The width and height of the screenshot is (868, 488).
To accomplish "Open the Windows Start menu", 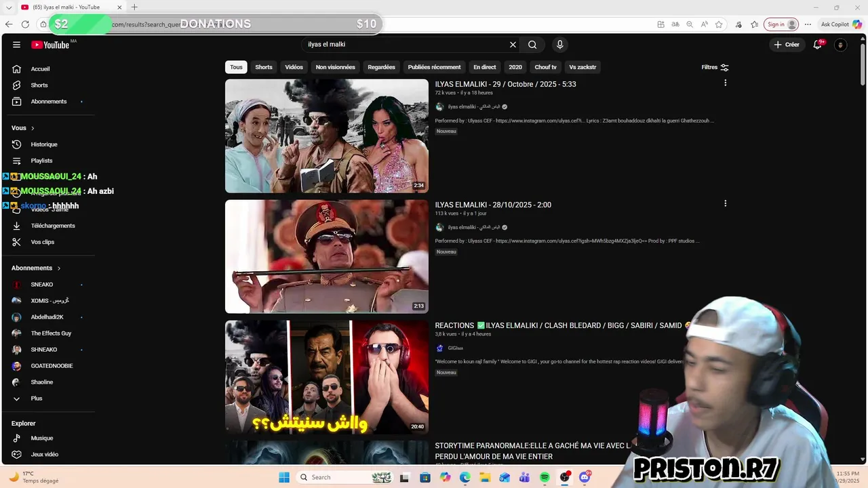I will click(x=283, y=477).
